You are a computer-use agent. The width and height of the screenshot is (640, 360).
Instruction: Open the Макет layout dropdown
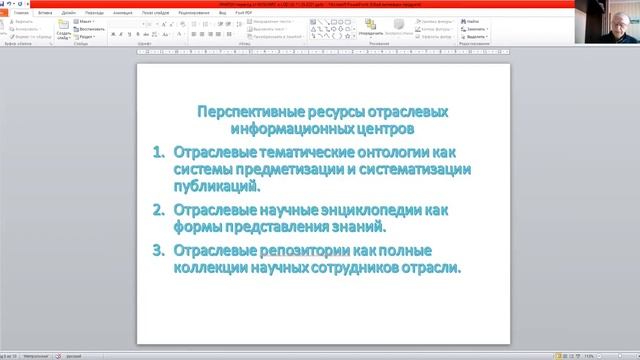pos(84,21)
